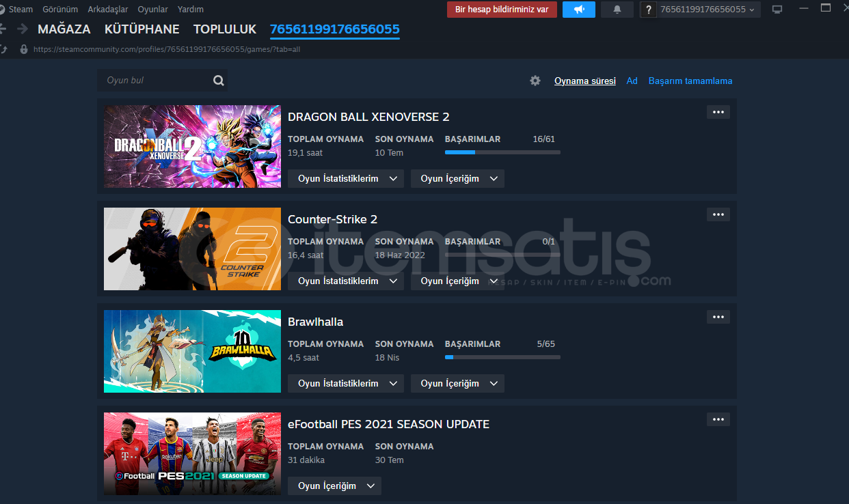Click the 18 Haz 2022 last played date
Image resolution: width=849 pixels, height=504 pixels.
pyautogui.click(x=400, y=255)
